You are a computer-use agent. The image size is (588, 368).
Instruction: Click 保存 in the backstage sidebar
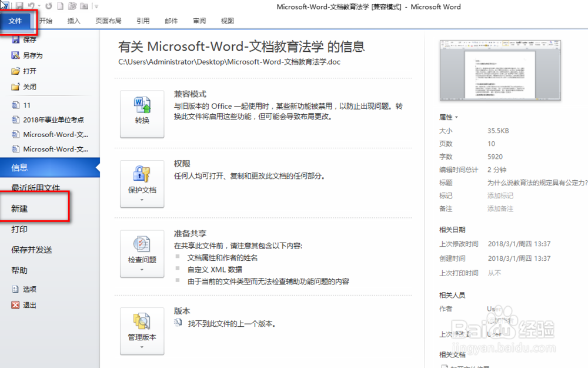pos(24,39)
